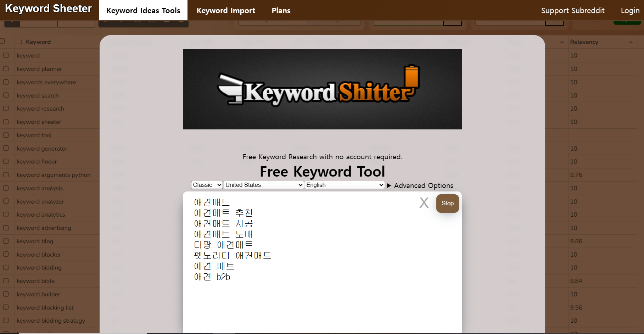Click the 'Free Keyword Tool' heading

coord(322,172)
